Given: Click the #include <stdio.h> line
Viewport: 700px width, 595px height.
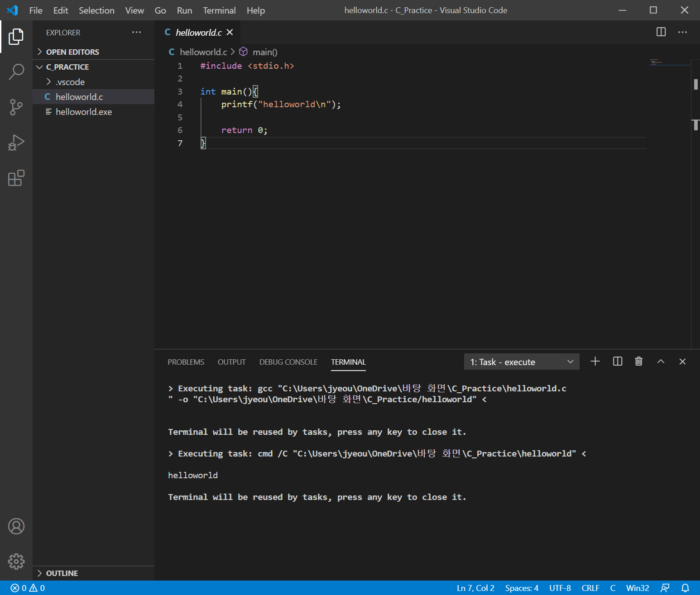Looking at the screenshot, I should [x=247, y=66].
